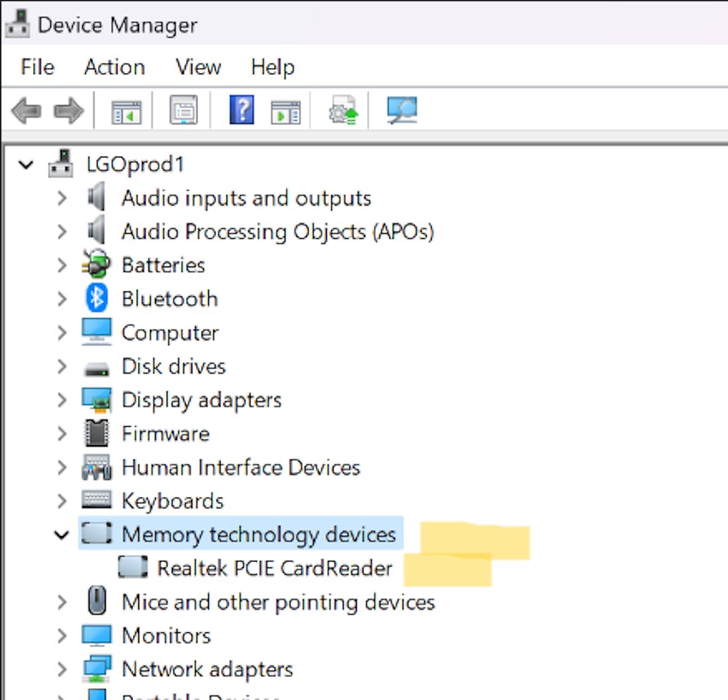This screenshot has height=700, width=728.
Task: Select Mice and other pointing devices
Action: (278, 602)
